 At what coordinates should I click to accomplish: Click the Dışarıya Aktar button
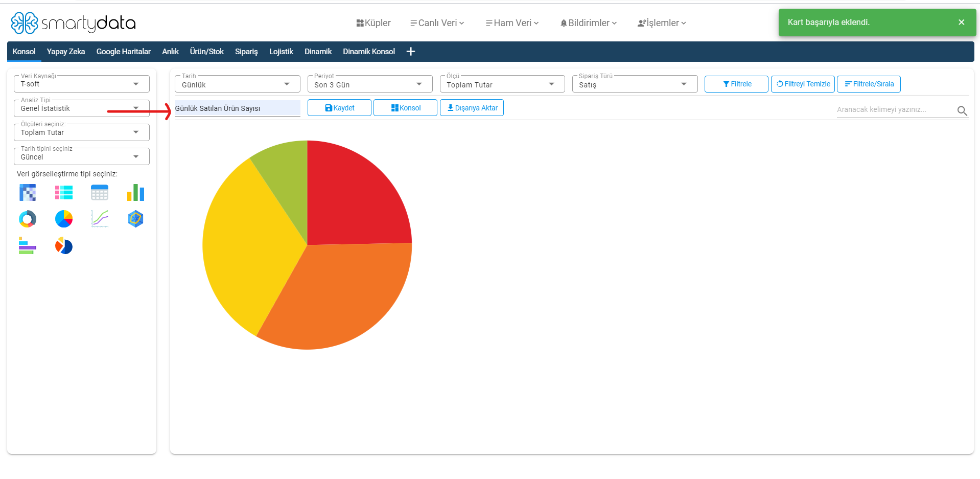[472, 108]
